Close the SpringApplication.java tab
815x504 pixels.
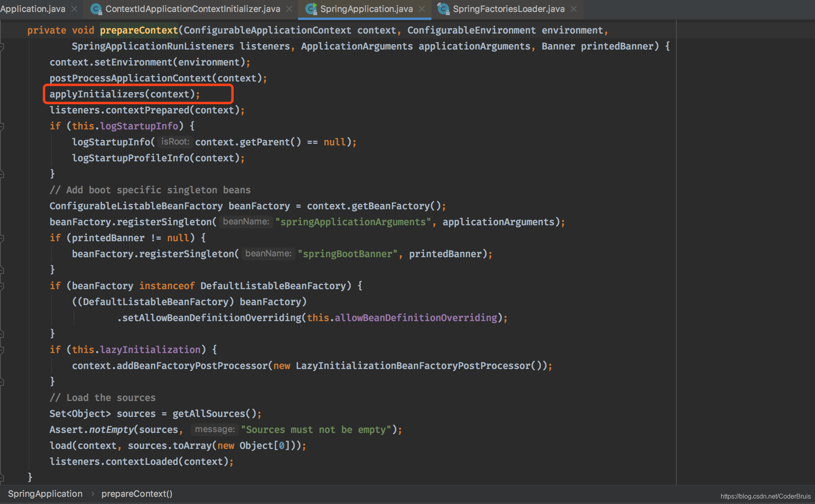tap(422, 9)
